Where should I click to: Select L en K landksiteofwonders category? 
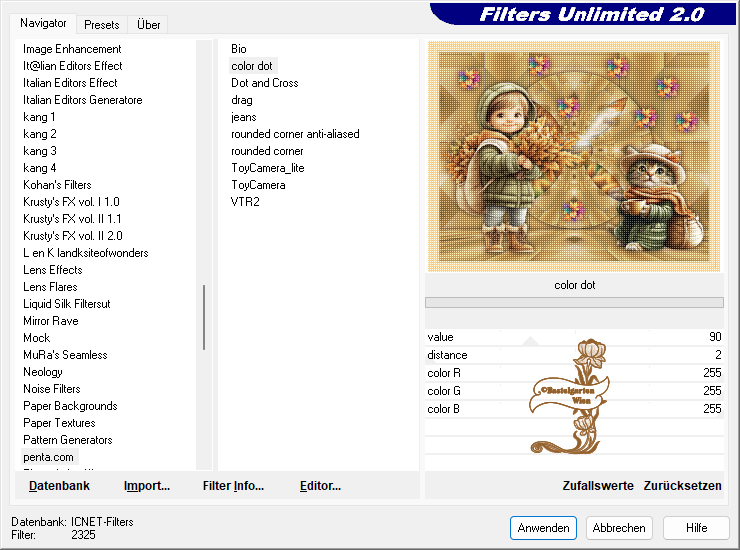click(x=85, y=253)
